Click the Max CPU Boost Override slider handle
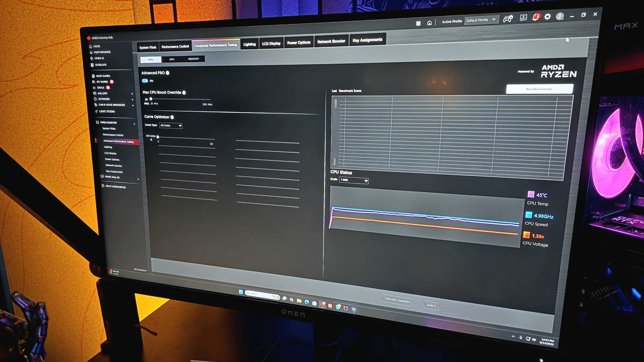This screenshot has width=644, height=362. click(x=151, y=99)
